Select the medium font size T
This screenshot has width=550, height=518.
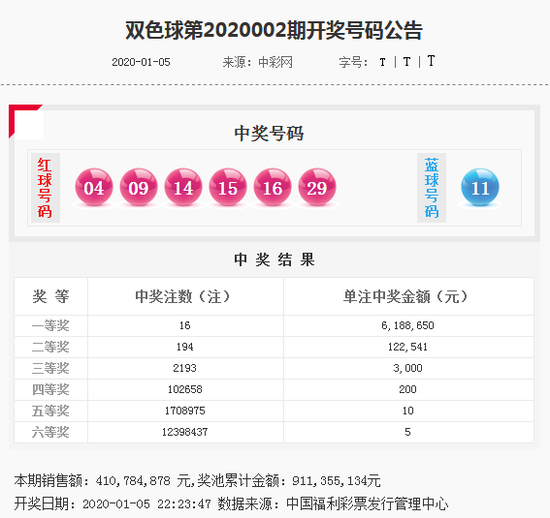[407, 62]
